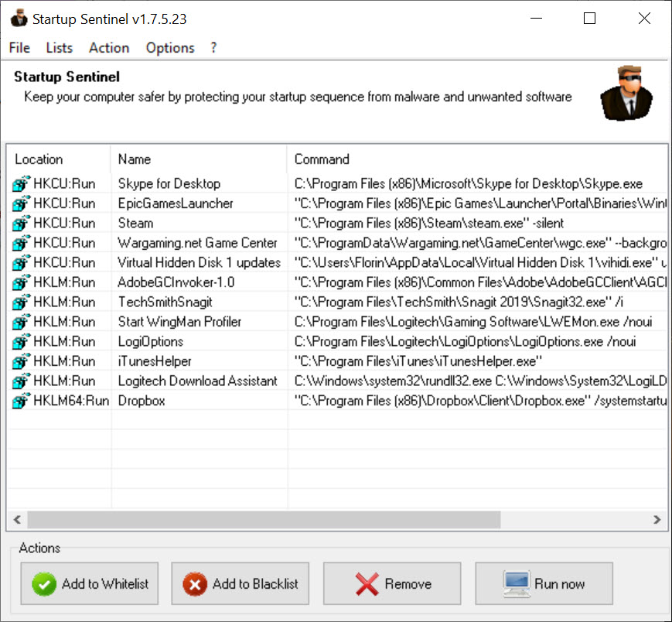The image size is (672, 622).
Task: Click the vihidi.exe command path
Action: point(480,262)
